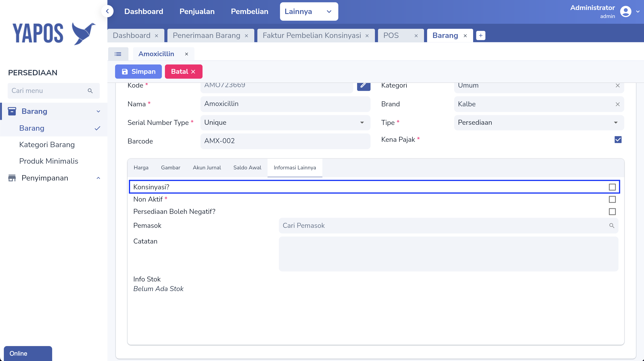Add a new tab with plus button

(480, 35)
